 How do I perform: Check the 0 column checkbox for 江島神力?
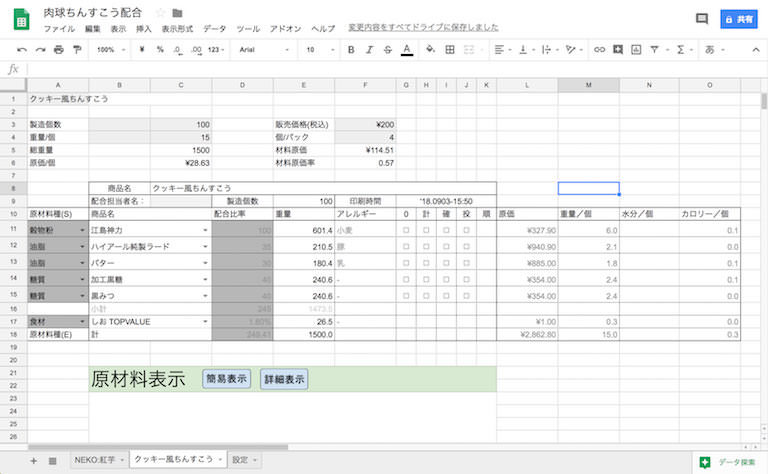click(x=406, y=230)
